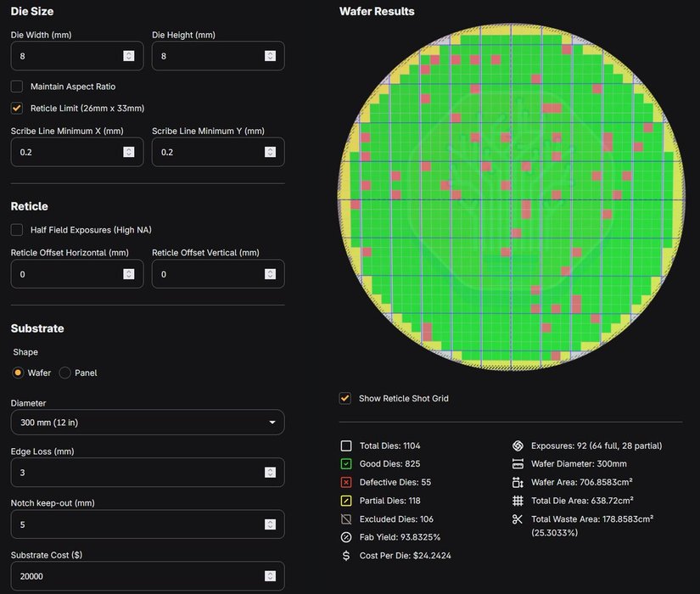Click the Cost Per Die dollar icon
Screen dimensions: 700x594
(346, 556)
